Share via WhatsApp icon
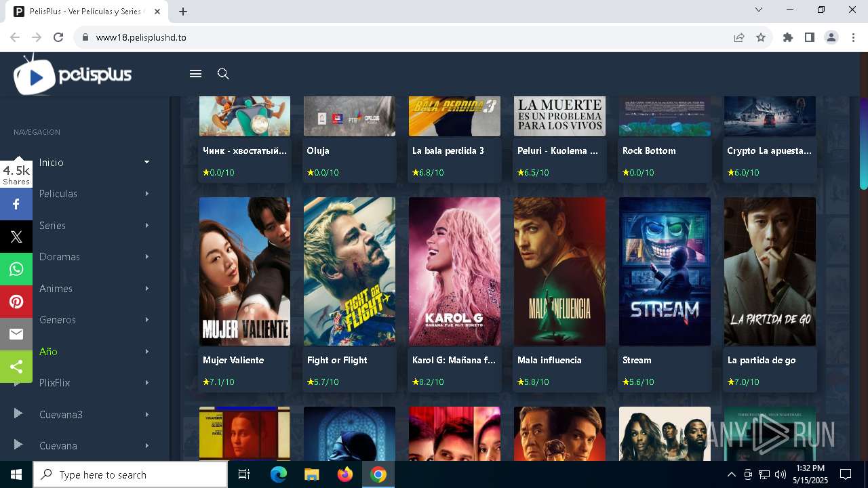The height and width of the screenshot is (488, 868). pos(16,269)
